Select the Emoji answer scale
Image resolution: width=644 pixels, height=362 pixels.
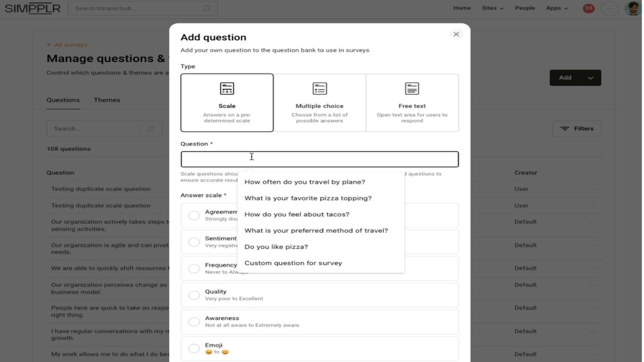pos(194,348)
